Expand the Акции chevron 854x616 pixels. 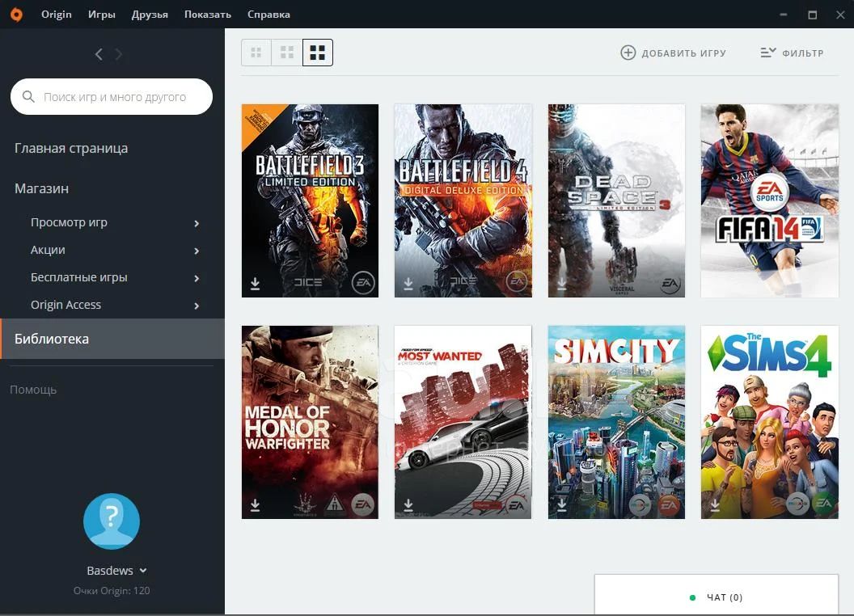pyautogui.click(x=197, y=251)
